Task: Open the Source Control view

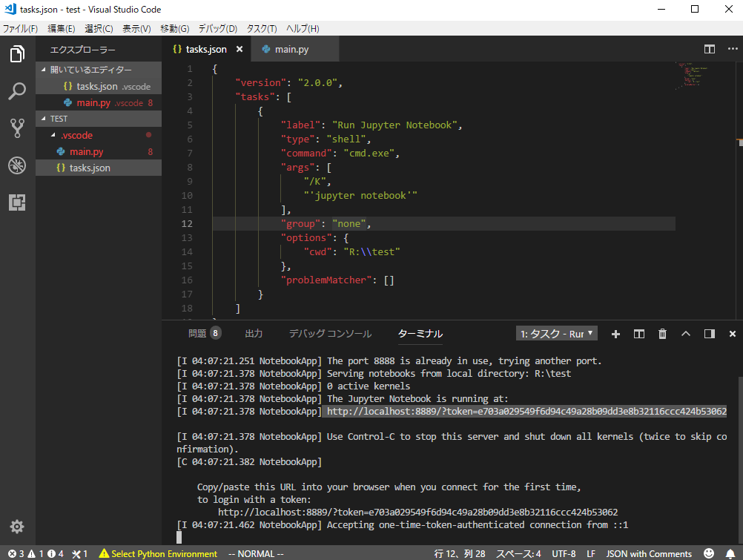Action: click(17, 128)
